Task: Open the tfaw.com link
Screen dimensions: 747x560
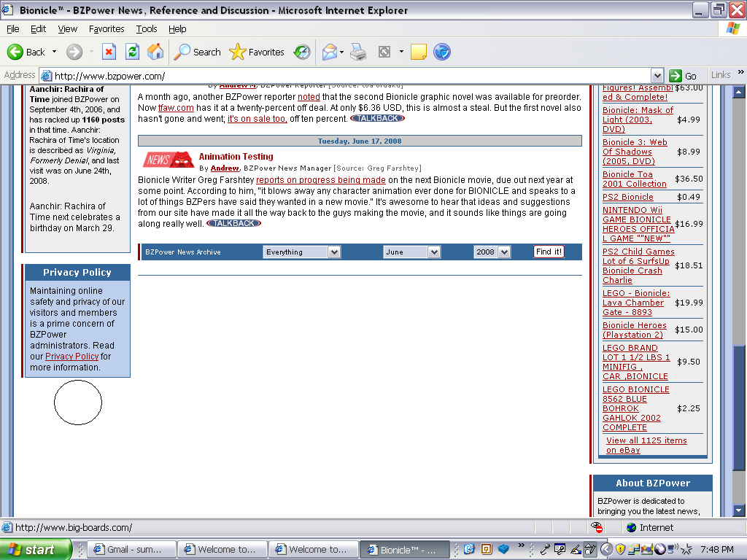Action: 176,108
